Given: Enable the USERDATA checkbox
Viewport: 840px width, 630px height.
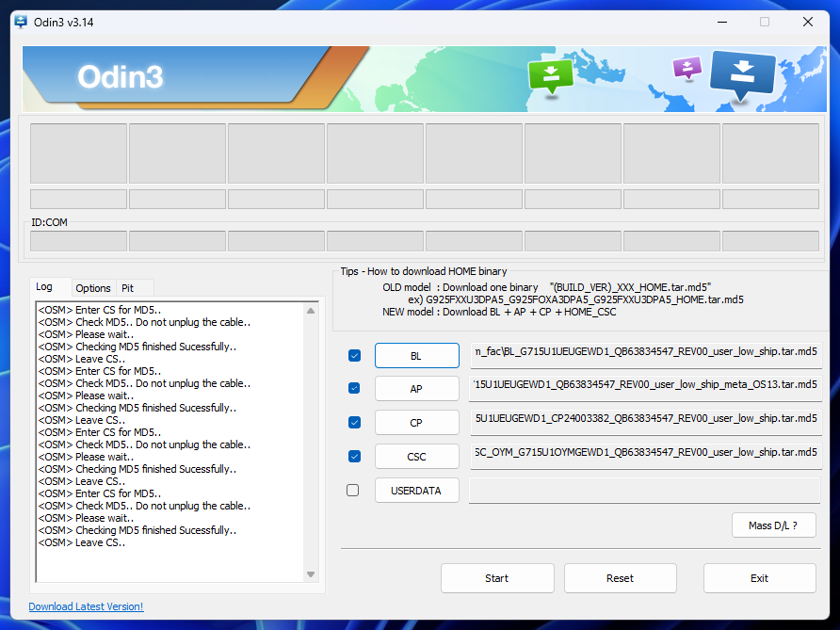Looking at the screenshot, I should point(354,490).
